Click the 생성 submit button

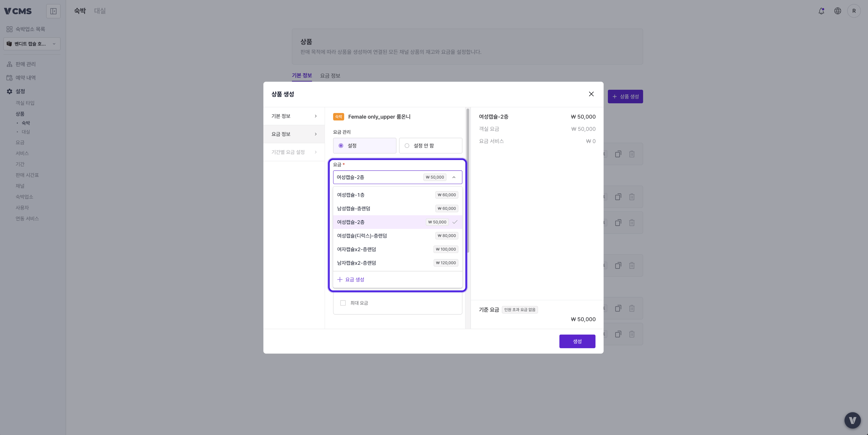(577, 341)
